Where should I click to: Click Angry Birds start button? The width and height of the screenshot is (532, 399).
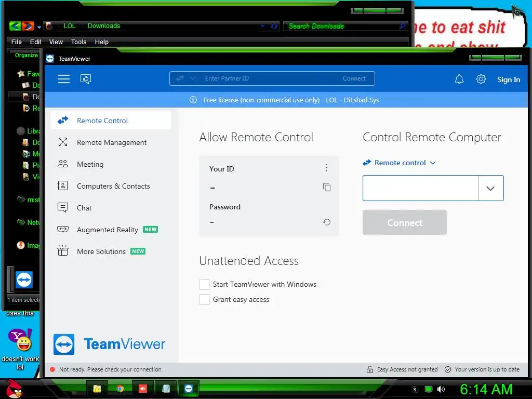[x=14, y=389]
